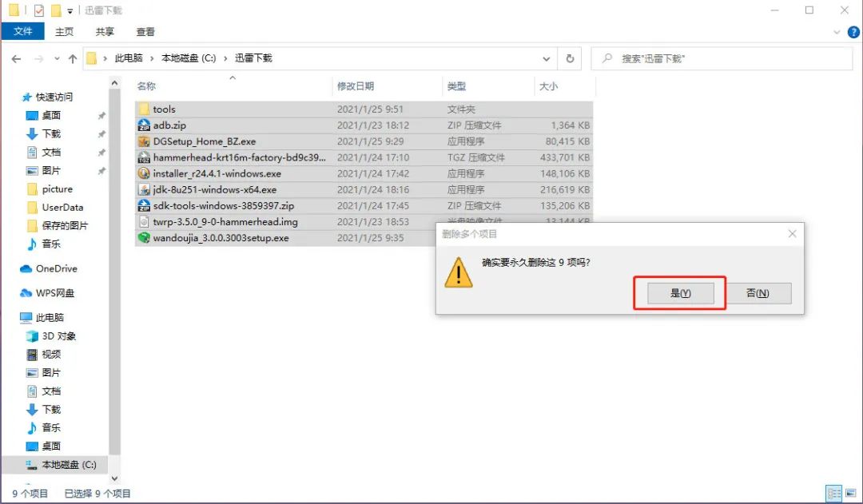Click the blue Help question mark icon

tap(853, 32)
